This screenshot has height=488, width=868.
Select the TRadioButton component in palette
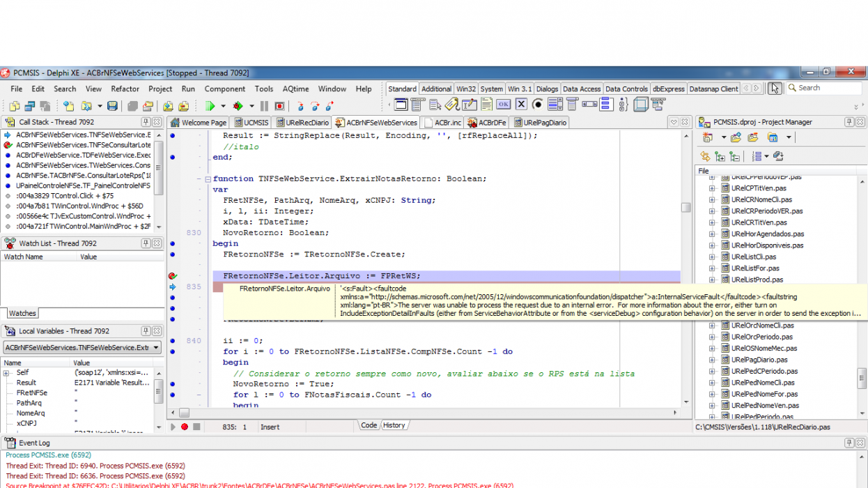pos(537,105)
